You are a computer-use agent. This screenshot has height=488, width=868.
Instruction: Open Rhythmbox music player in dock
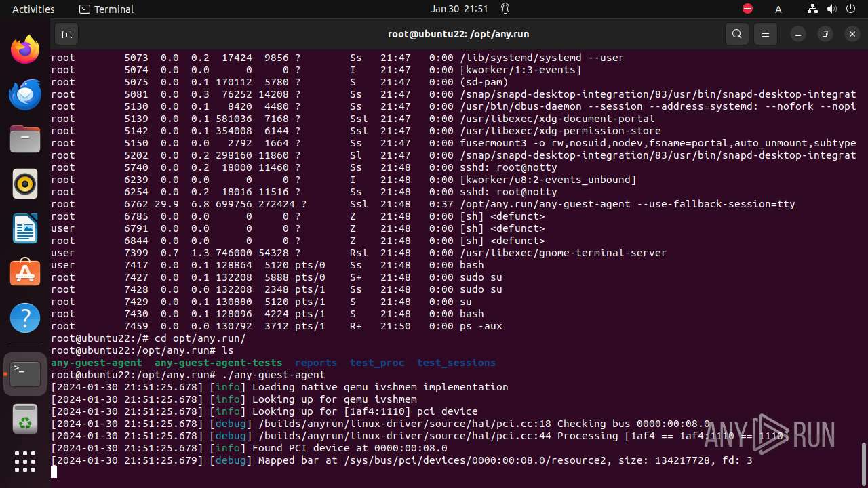pos(25,184)
